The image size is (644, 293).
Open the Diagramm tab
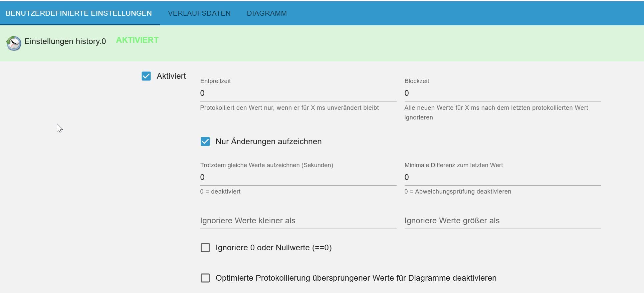click(266, 13)
